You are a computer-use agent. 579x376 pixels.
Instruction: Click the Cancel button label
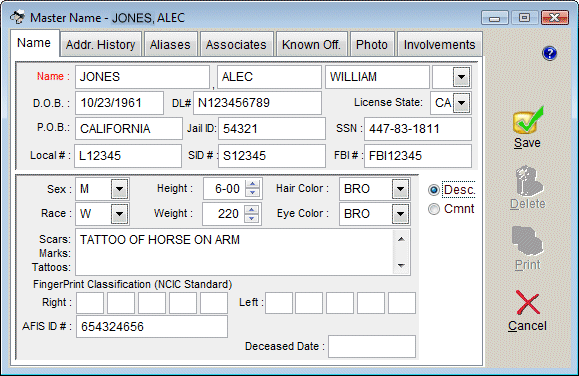coord(527,326)
